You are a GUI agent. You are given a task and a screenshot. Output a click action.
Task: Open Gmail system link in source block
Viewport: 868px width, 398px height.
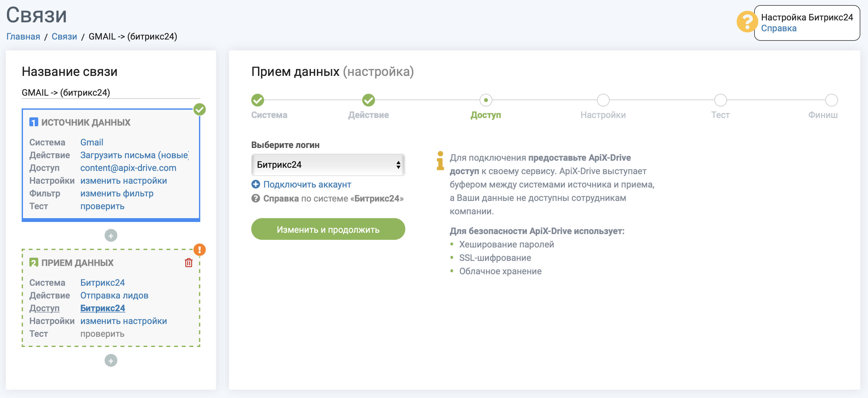(x=92, y=142)
